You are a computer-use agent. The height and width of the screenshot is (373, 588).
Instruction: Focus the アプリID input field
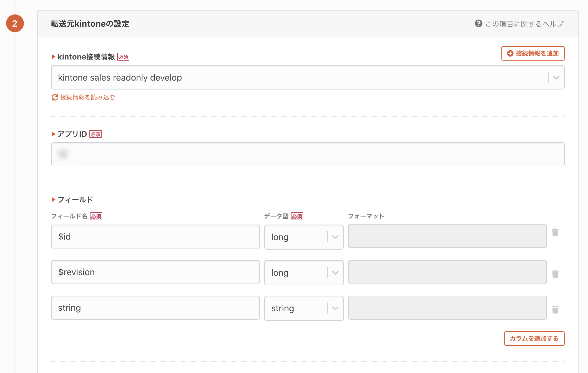click(308, 154)
